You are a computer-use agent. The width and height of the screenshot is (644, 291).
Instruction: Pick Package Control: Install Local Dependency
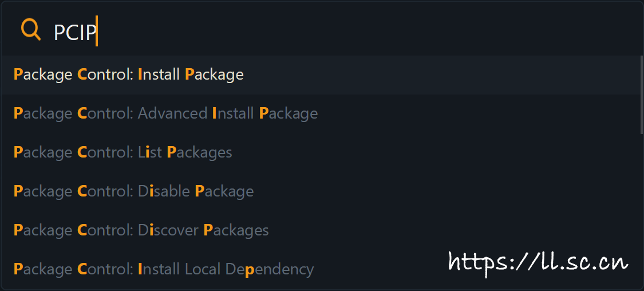(x=163, y=269)
